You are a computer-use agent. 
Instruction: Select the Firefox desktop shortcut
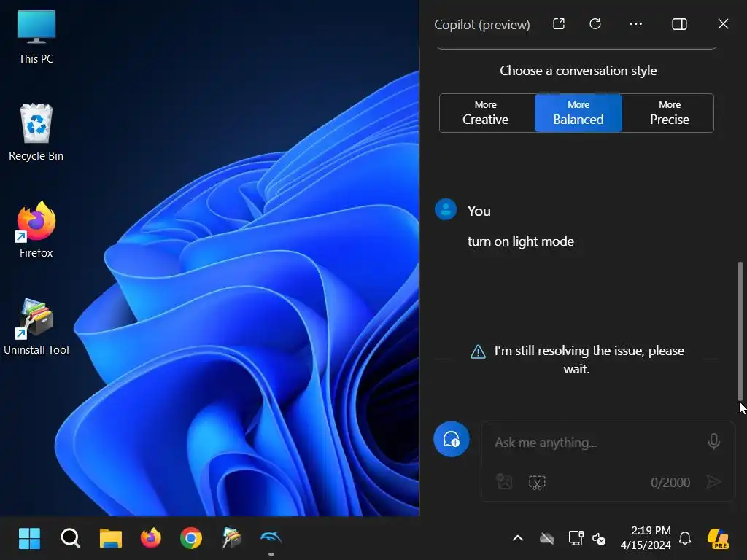(x=36, y=230)
